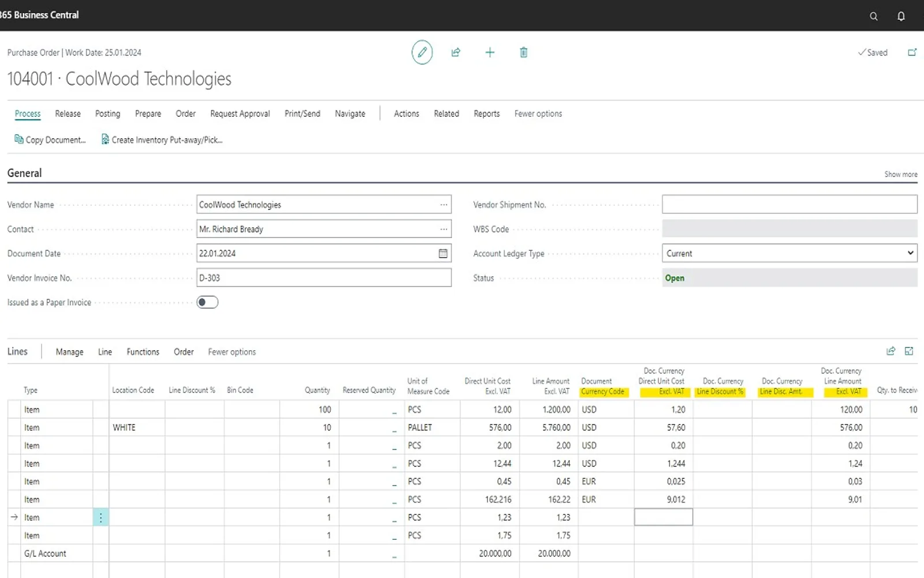The image size is (924, 578).
Task: Click the Copy Document icon
Action: [x=19, y=139]
